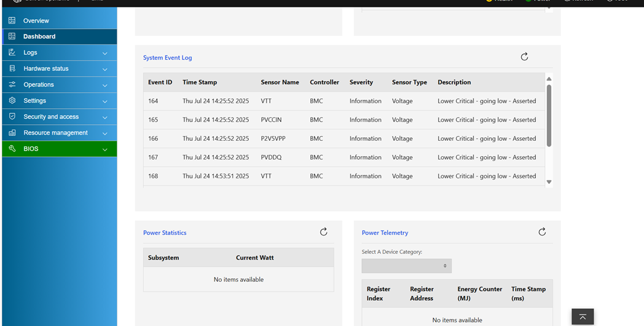
Task: Click the Power Telemetry title link
Action: (x=385, y=233)
